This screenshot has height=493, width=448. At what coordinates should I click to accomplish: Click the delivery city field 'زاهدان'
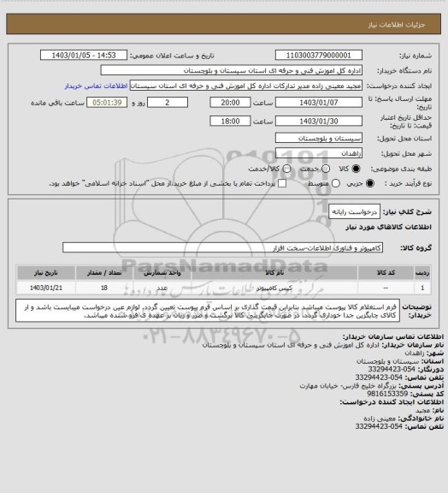[319, 153]
